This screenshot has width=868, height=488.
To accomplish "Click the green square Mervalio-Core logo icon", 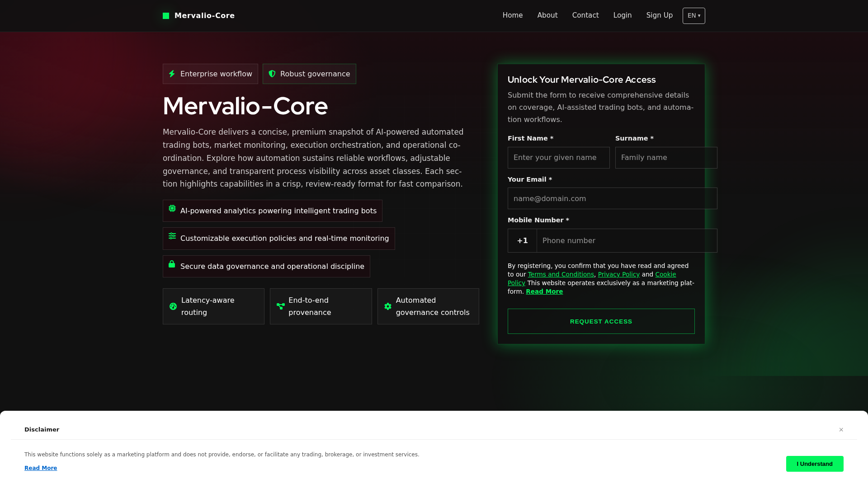I will coord(166,16).
